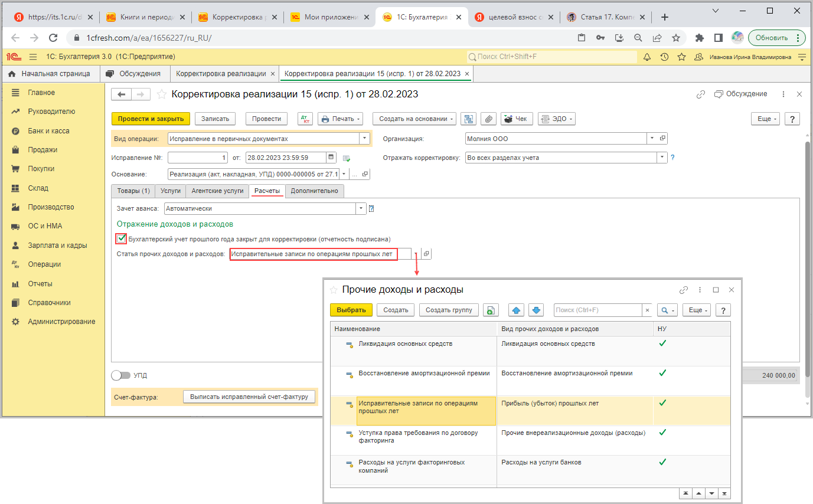Open the ЭДО dropdown button
The height and width of the screenshot is (504, 813).
pos(556,119)
